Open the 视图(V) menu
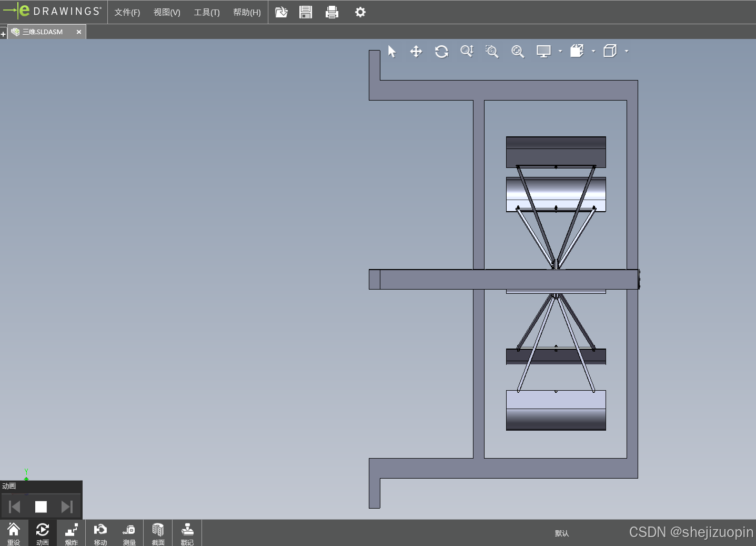Screen dimensions: 756x546 pos(167,12)
